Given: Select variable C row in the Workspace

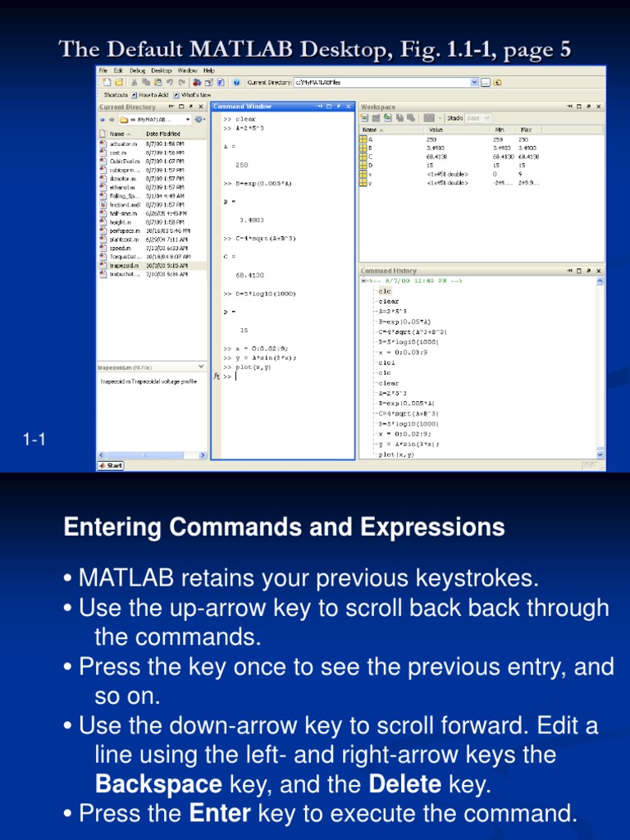Looking at the screenshot, I should [482, 157].
